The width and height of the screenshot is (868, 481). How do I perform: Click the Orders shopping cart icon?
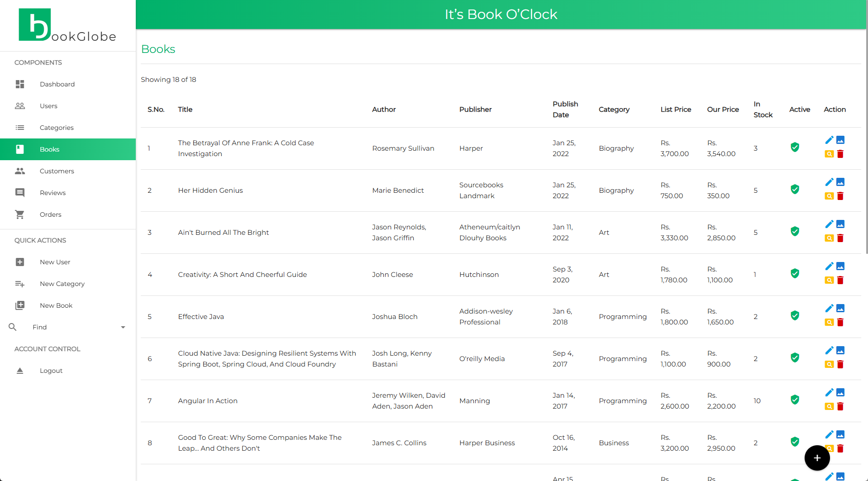pyautogui.click(x=20, y=214)
